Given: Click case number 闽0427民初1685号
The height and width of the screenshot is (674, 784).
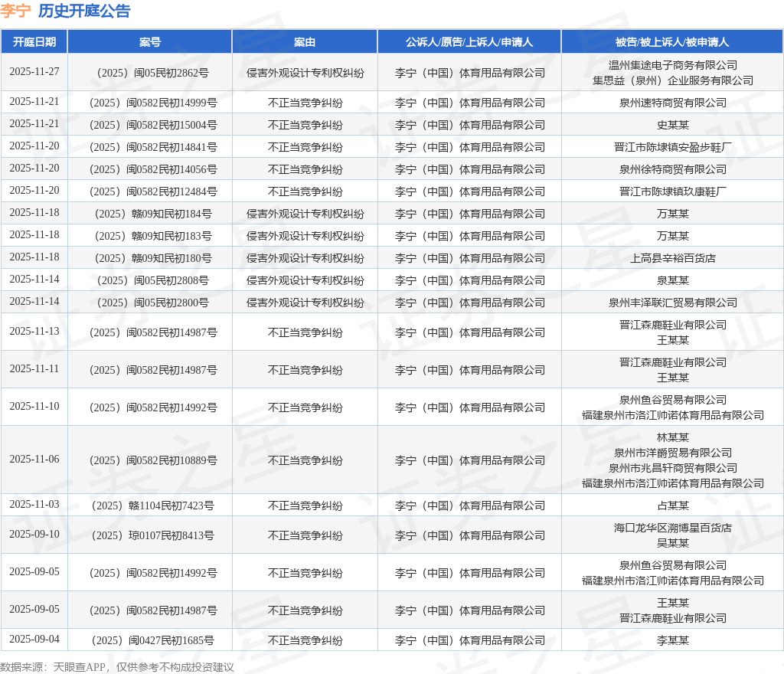Looking at the screenshot, I should (152, 641).
